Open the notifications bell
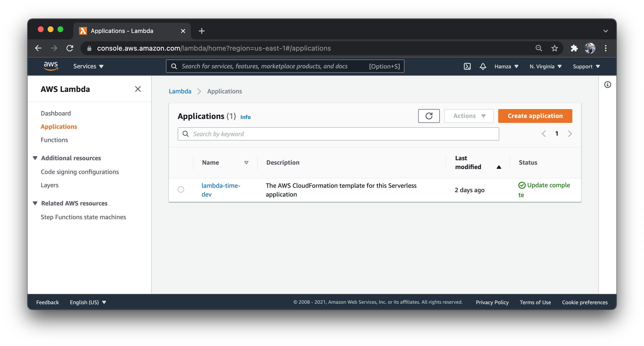This screenshot has width=644, height=346. (483, 66)
